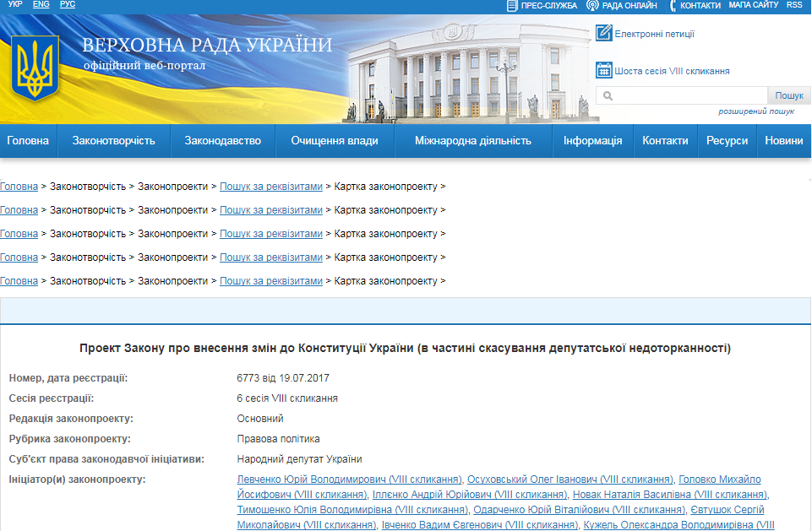Click the Rada Online broadcast icon
The height and width of the screenshot is (531, 812).
592,6
